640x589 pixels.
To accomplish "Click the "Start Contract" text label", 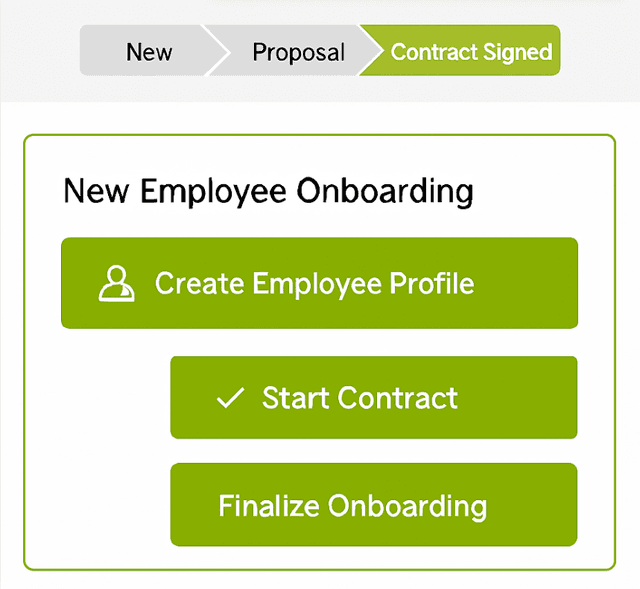I will (360, 398).
